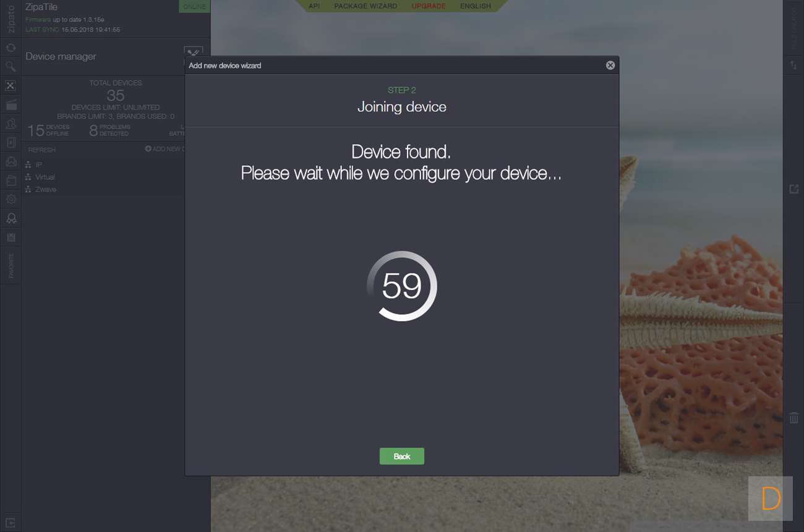Screen dimensions: 804x532
Task: Open the API menu item
Action: click(x=314, y=6)
